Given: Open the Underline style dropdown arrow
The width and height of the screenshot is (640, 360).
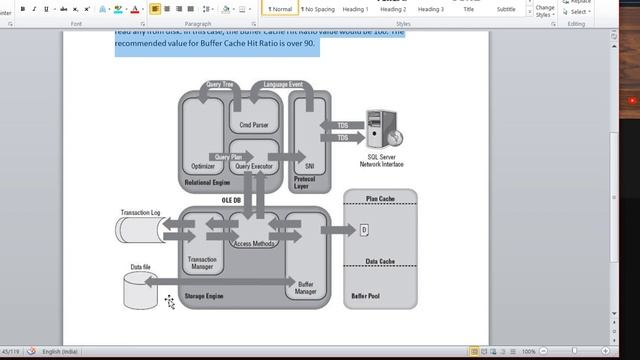Looking at the screenshot, I should point(54,9).
